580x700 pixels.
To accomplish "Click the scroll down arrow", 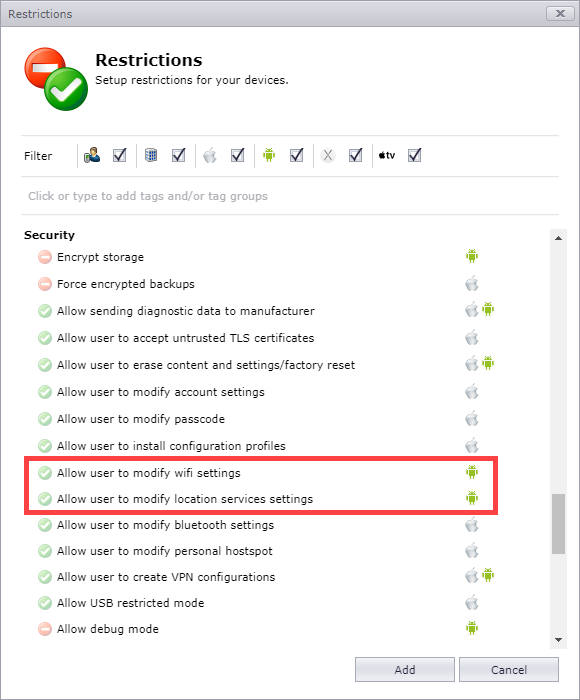I will click(558, 640).
